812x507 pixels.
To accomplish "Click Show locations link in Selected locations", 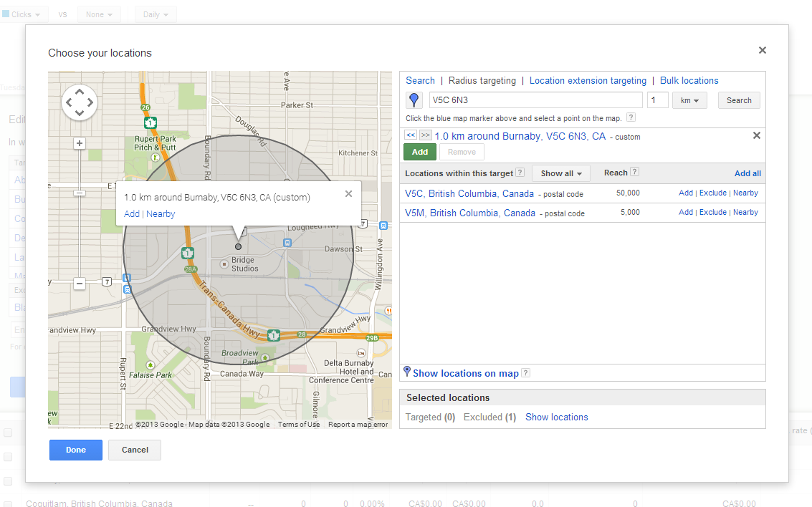I will pyautogui.click(x=556, y=417).
